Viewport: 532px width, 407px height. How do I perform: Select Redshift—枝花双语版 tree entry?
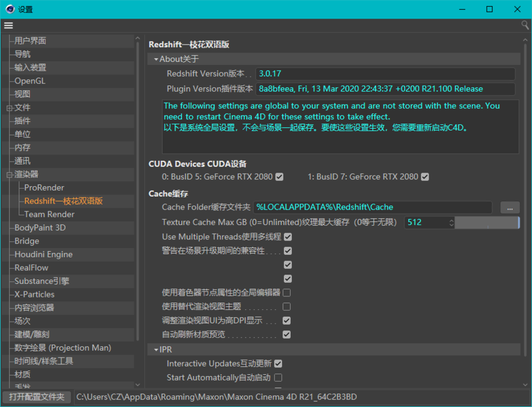(x=64, y=201)
